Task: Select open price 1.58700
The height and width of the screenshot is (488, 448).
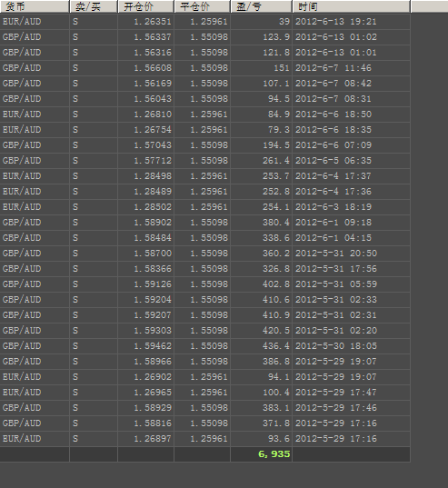Action: tap(153, 254)
